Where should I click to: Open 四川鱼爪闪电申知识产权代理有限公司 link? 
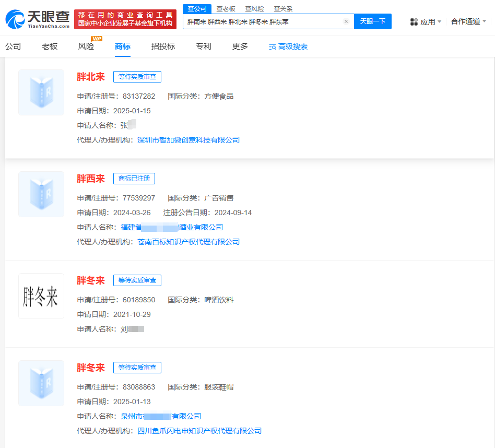(199, 431)
